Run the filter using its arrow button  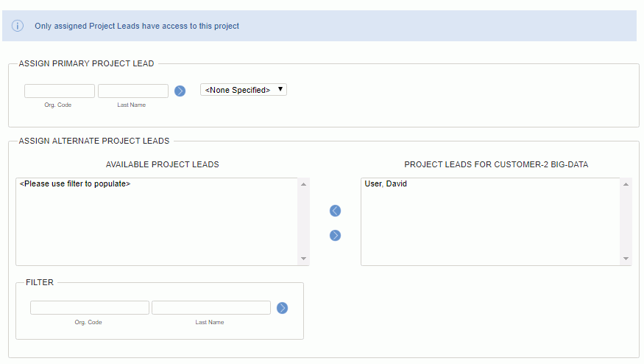[x=282, y=308]
